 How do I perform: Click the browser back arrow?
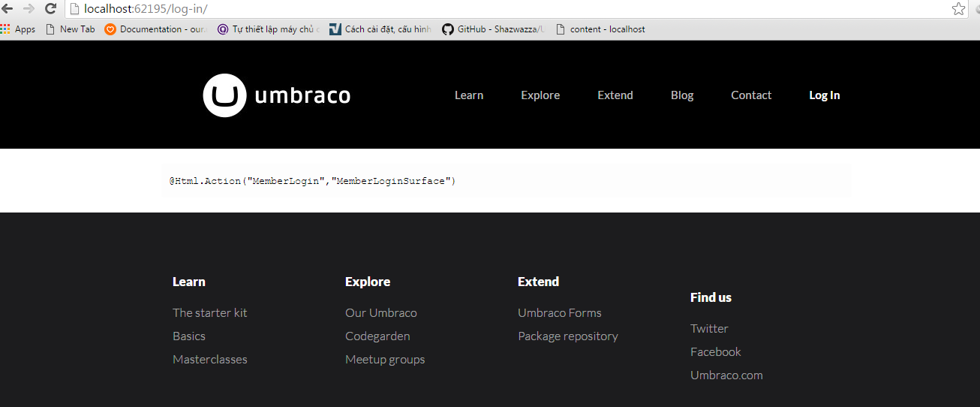tap(8, 9)
